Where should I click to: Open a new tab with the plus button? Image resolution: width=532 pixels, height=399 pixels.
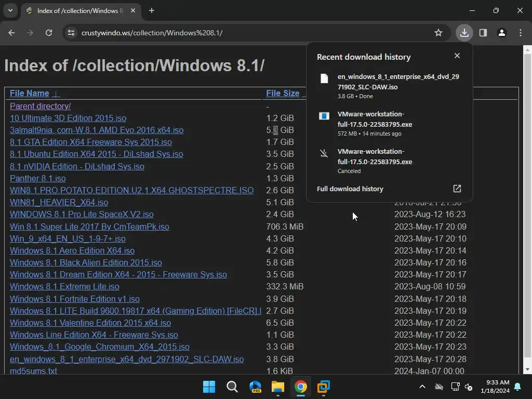click(152, 10)
